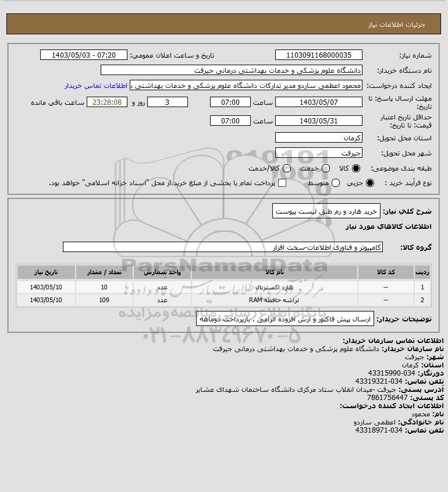Image resolution: width=448 pixels, height=492 pixels.
Task: Click the announcement date field 1403/05/03 - 07:20
Action: pyautogui.click(x=84, y=55)
